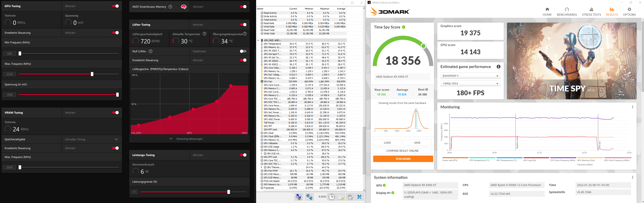Image resolution: width=644 pixels, height=203 pixels.
Task: Click the GPU Fan sensor row icon
Action: [x=262, y=82]
